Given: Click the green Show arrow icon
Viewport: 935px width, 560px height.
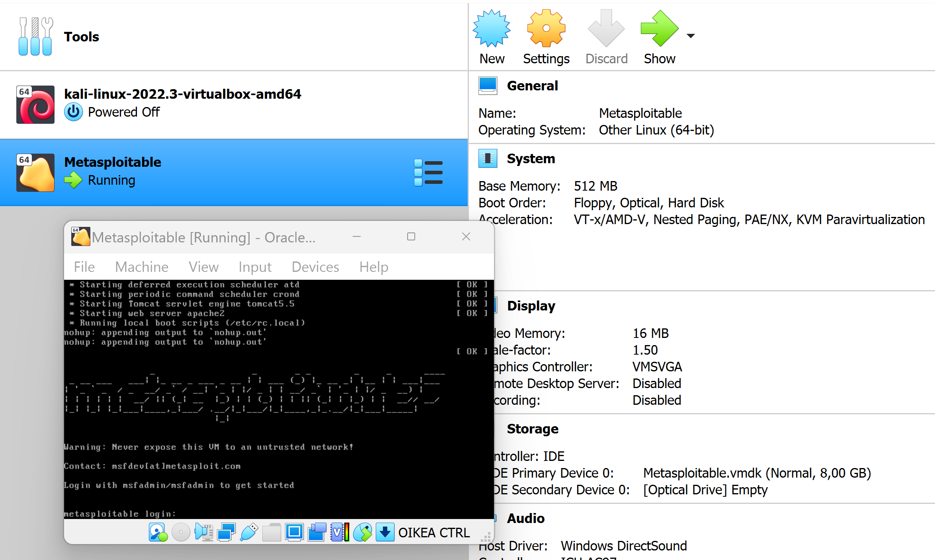Looking at the screenshot, I should coord(659,29).
